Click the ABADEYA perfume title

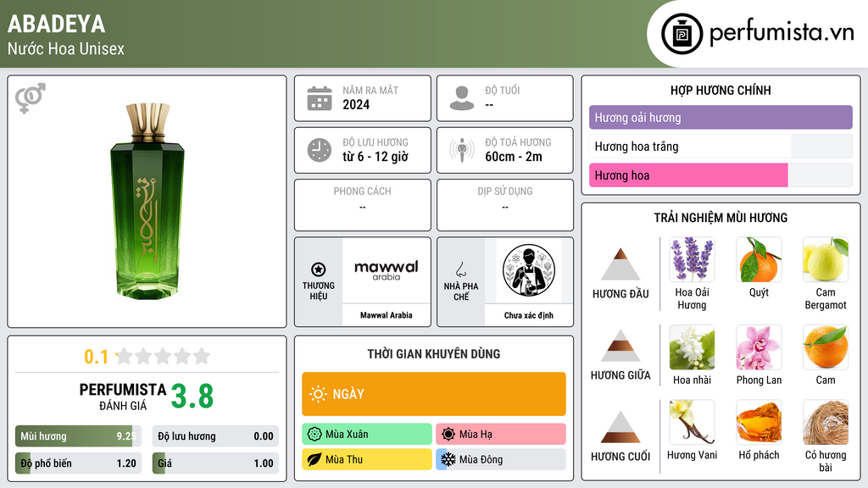pos(57,24)
